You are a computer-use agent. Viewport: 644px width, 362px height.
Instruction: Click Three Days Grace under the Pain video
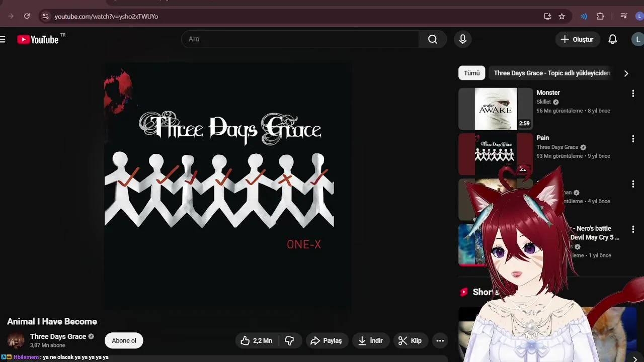(x=557, y=147)
